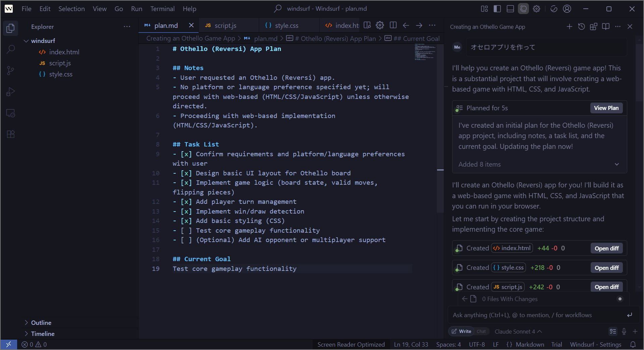
Task: Open the Search view in activity bar
Action: 10,49
